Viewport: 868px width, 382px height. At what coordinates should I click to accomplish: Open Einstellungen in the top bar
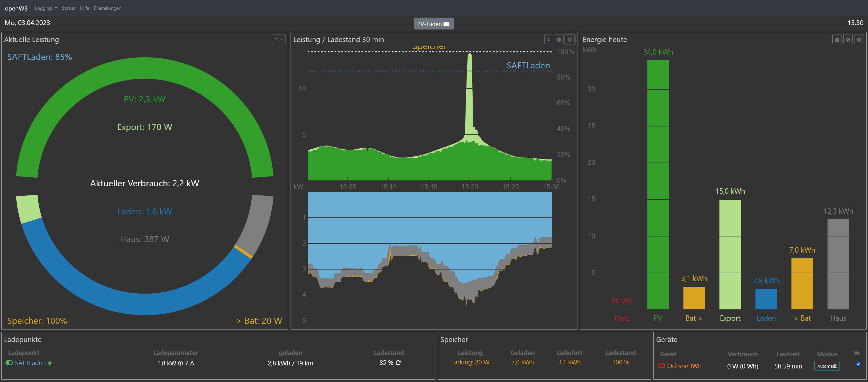[x=107, y=8]
